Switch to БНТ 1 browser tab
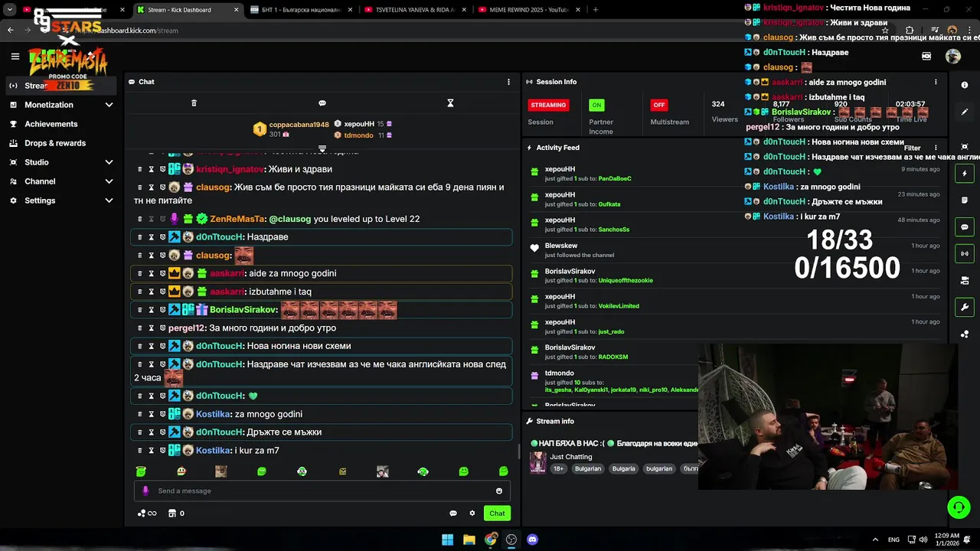The height and width of the screenshot is (551, 980). (302, 9)
